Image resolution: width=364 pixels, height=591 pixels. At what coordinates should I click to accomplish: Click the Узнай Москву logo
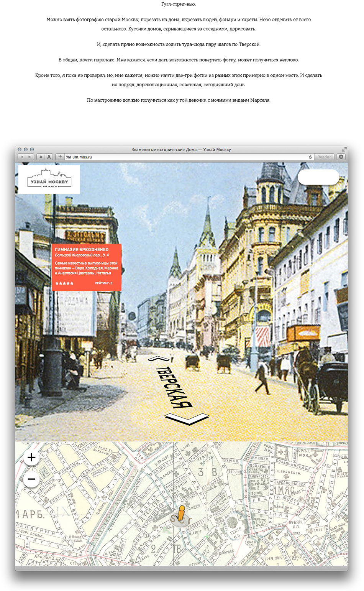click(49, 179)
